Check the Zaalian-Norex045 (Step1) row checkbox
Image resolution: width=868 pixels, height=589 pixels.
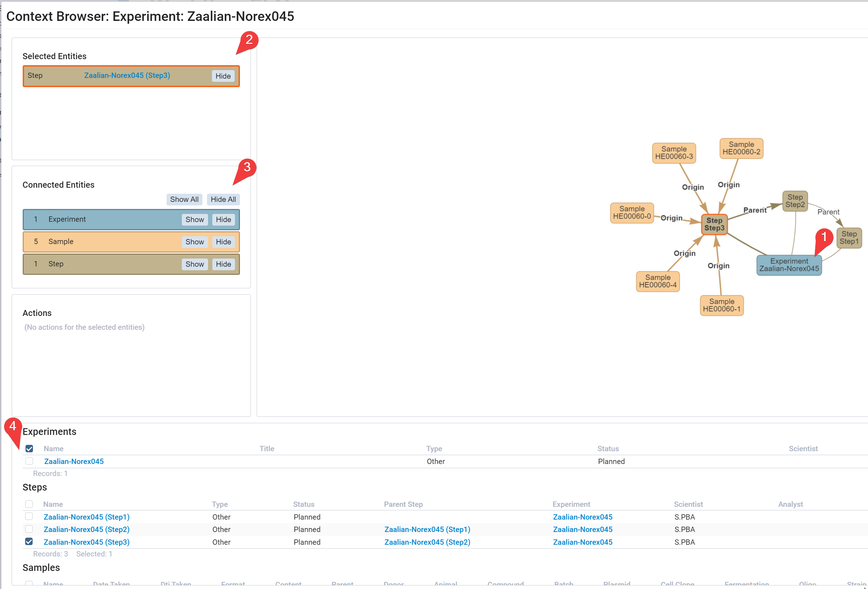pos(29,516)
